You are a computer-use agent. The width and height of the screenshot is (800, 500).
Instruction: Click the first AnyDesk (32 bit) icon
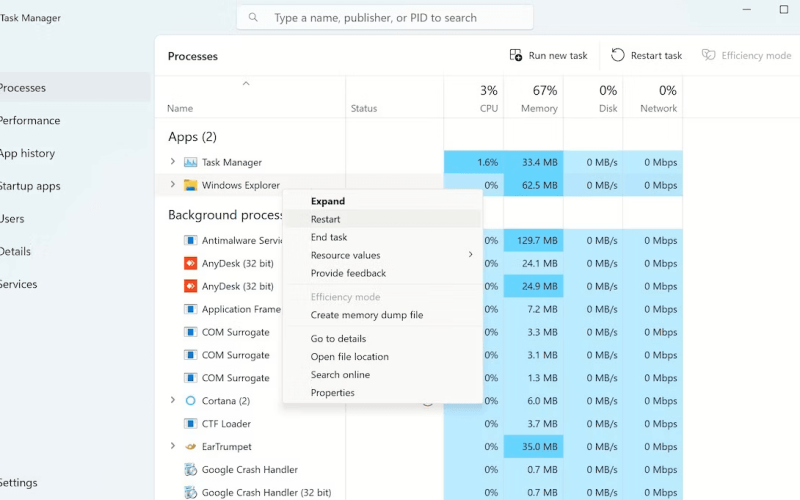pyautogui.click(x=190, y=263)
